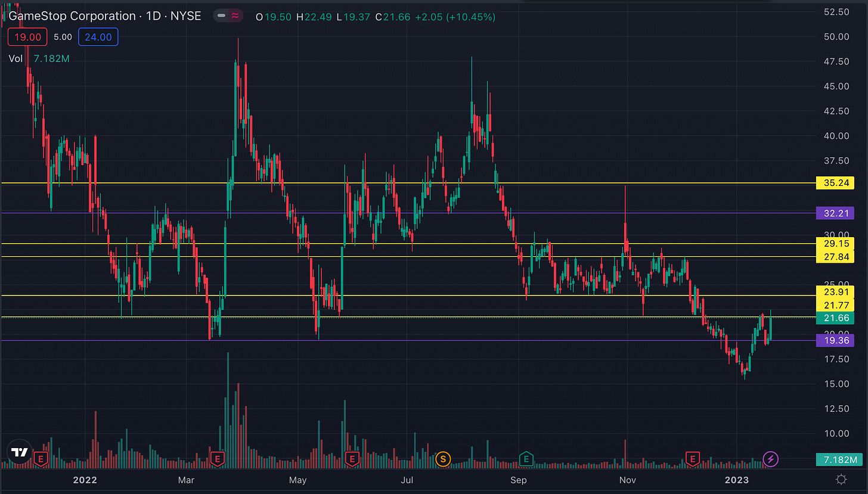This screenshot has height=494, width=868.
Task: Click the open value O19.50
Action: [x=273, y=17]
